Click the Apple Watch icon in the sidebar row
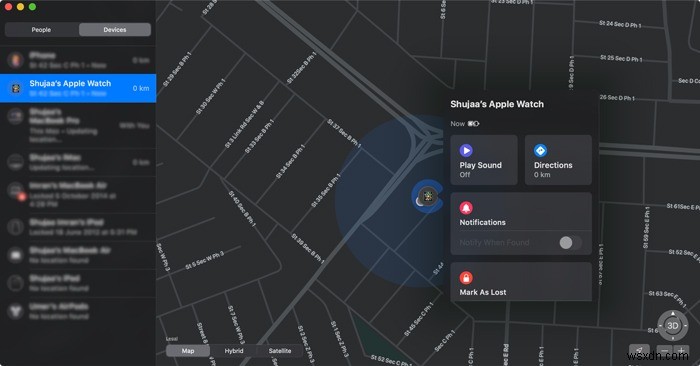This screenshot has width=700, height=366. tap(16, 88)
